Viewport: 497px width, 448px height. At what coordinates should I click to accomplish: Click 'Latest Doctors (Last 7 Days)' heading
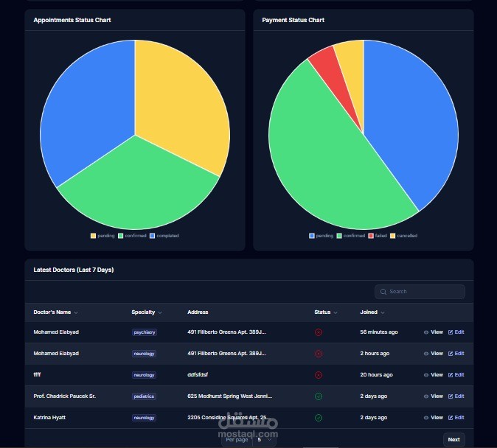point(74,270)
